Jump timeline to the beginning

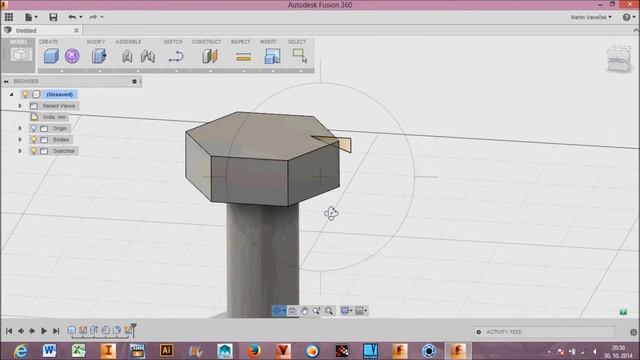(9, 331)
